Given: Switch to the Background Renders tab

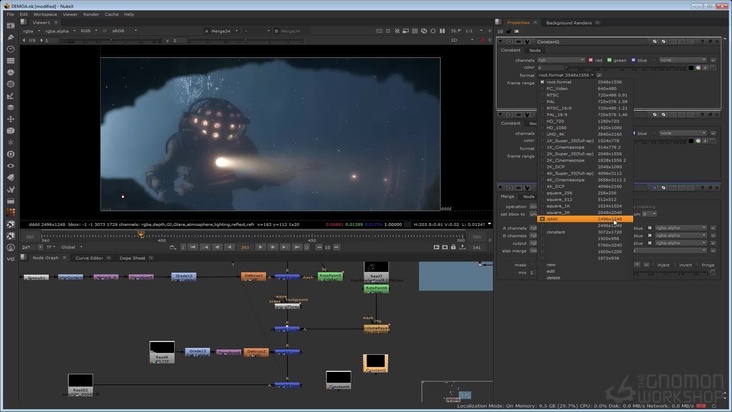Looking at the screenshot, I should pyautogui.click(x=569, y=22).
